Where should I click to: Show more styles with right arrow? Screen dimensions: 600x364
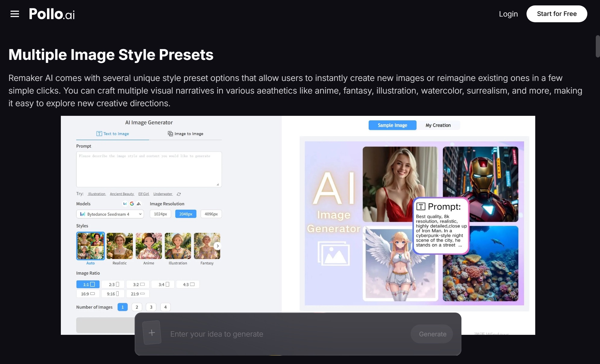(217, 246)
